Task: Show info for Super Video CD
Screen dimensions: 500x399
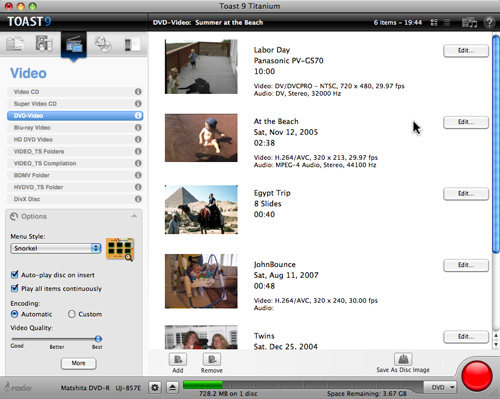Action: pyautogui.click(x=138, y=104)
